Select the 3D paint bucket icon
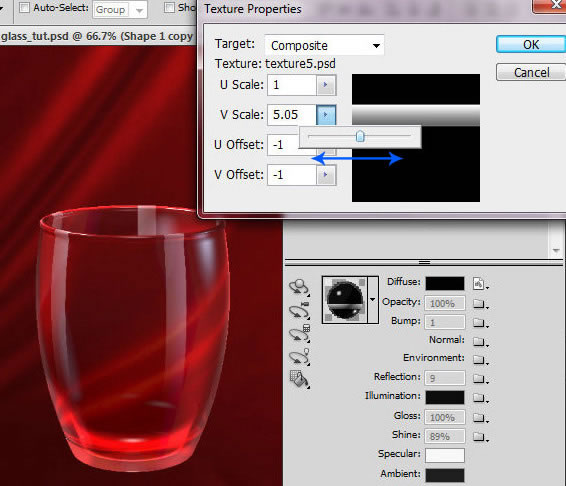The image size is (566, 486). [x=299, y=379]
